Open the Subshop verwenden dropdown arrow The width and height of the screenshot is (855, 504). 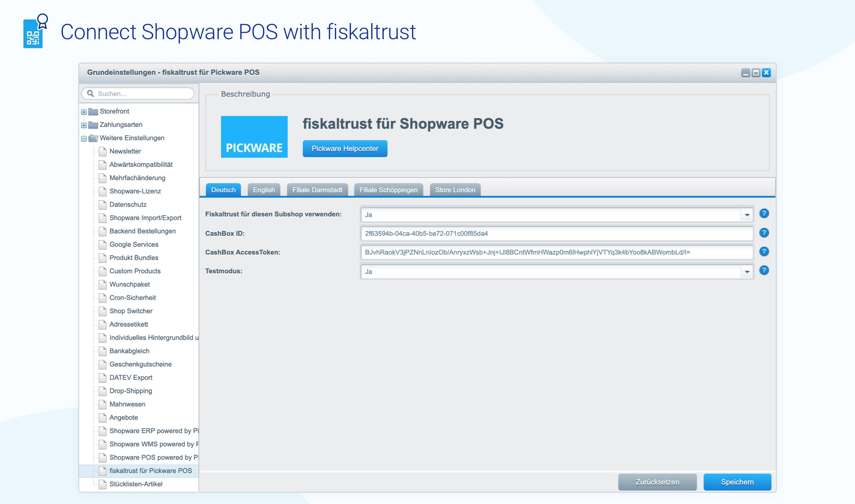(x=747, y=215)
